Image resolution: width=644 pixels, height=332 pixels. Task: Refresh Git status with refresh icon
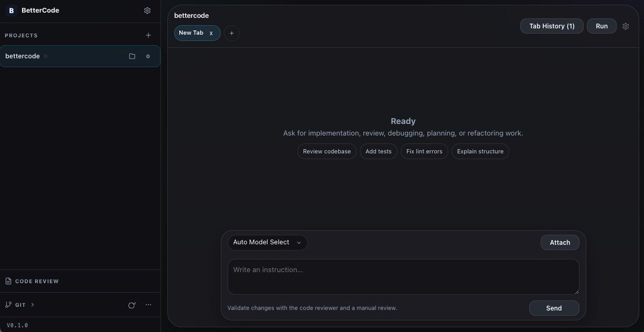[x=131, y=305]
